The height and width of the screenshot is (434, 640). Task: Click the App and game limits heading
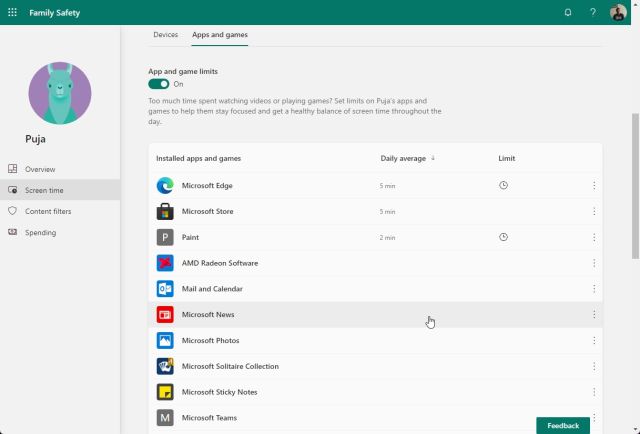point(183,71)
